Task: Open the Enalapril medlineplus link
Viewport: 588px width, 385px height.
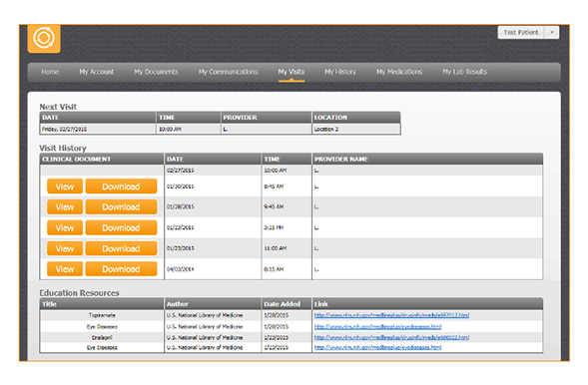Action: (391, 337)
